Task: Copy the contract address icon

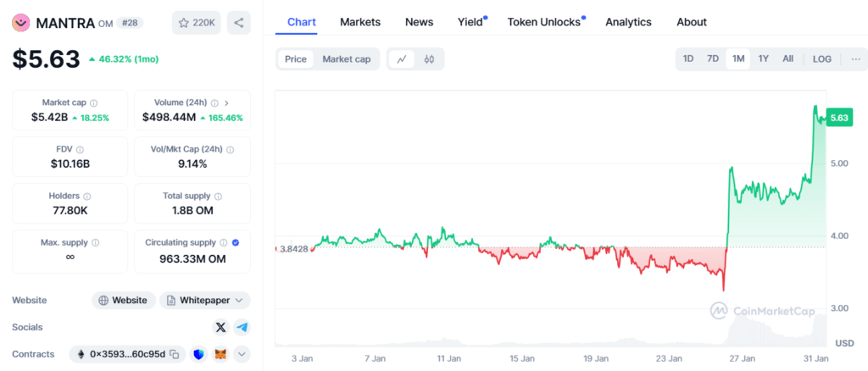Action: point(175,354)
